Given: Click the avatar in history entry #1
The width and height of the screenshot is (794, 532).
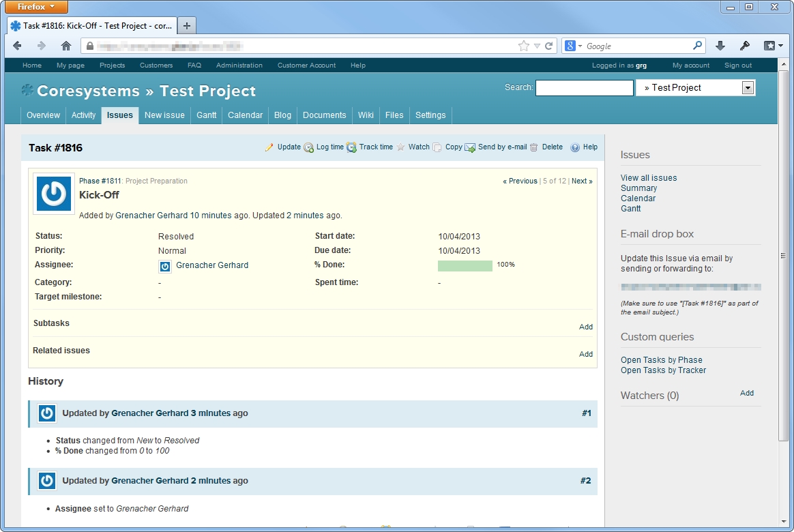Looking at the screenshot, I should 47,413.
